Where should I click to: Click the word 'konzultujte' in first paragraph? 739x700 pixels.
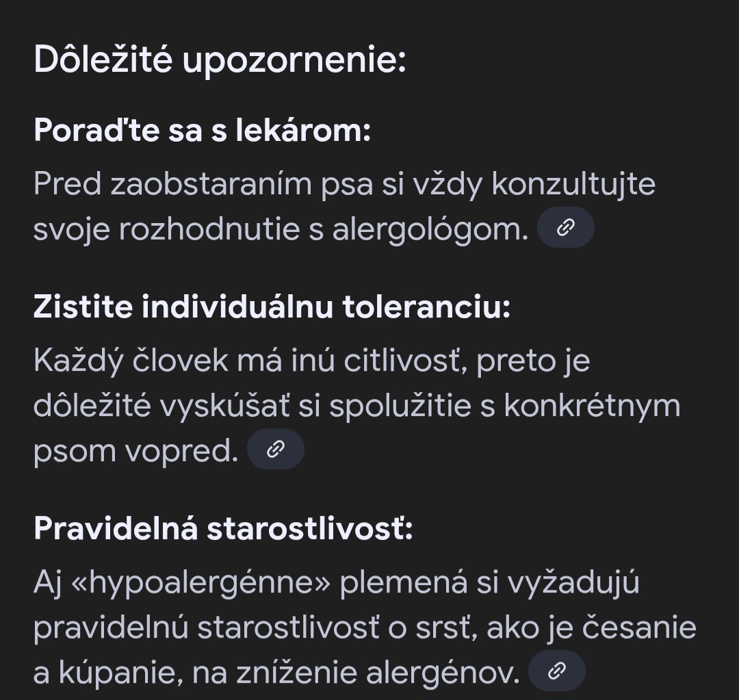click(x=573, y=185)
